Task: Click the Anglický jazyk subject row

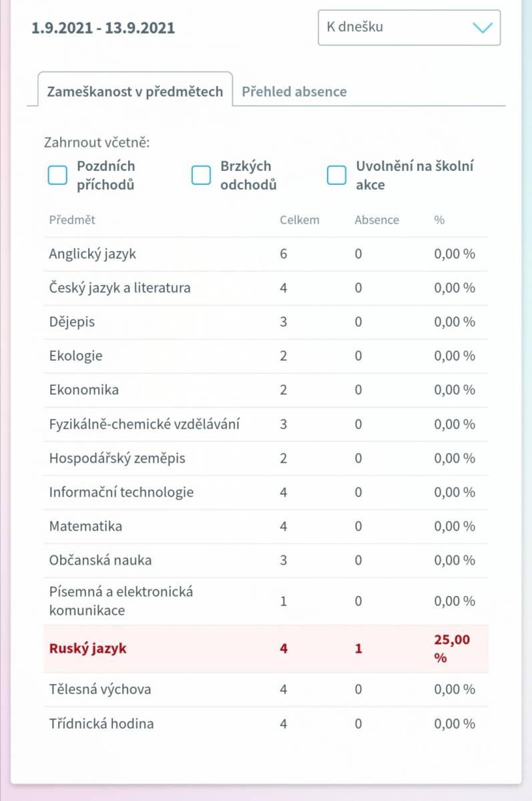Action: click(266, 254)
